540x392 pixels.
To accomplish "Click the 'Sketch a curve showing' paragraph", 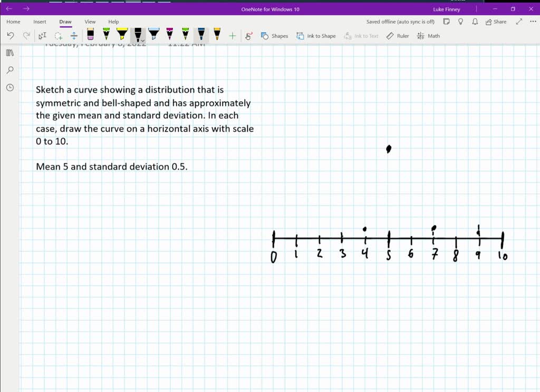I will (x=144, y=115).
